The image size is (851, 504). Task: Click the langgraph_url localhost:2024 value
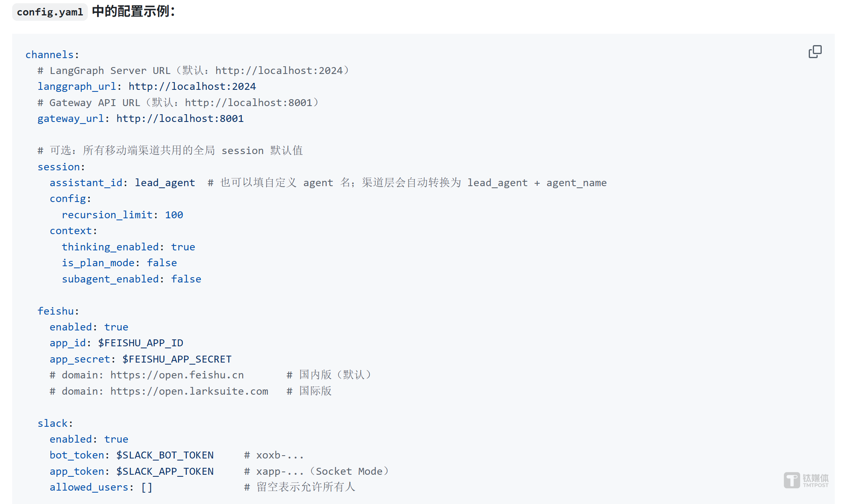192,87
